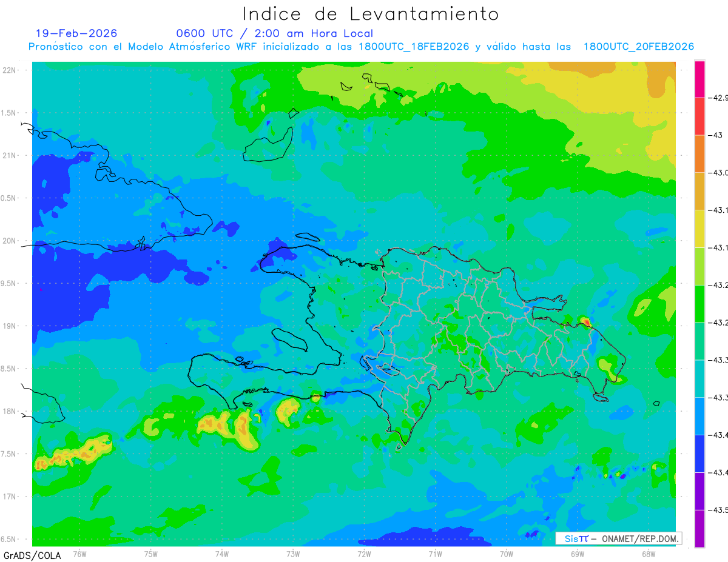Pick the dark blue swatch in the color bar
The width and height of the screenshot is (728, 562).
click(700, 453)
